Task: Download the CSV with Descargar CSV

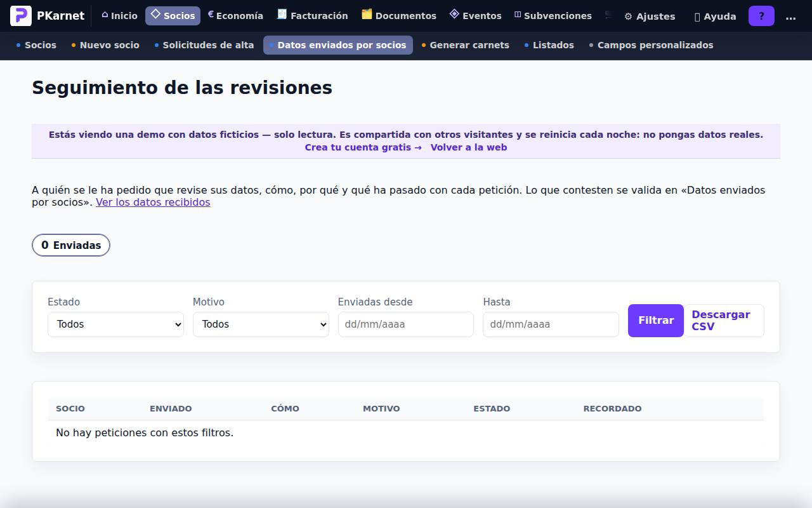Action: [724, 321]
